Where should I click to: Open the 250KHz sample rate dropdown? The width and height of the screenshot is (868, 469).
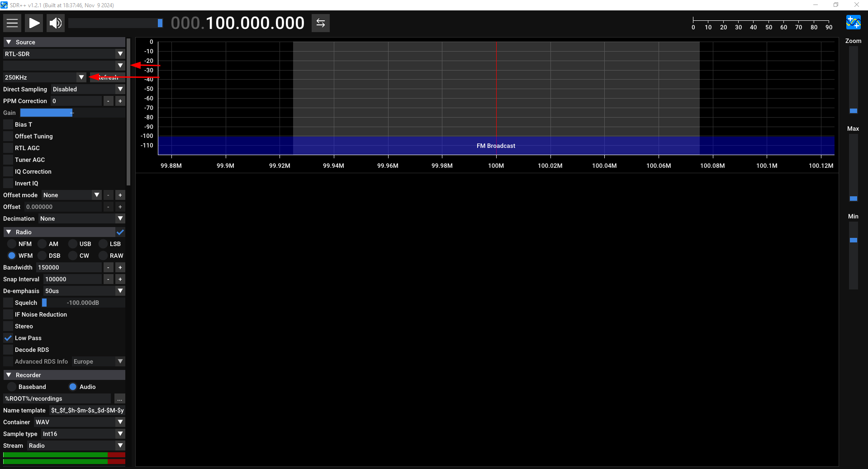pos(45,77)
